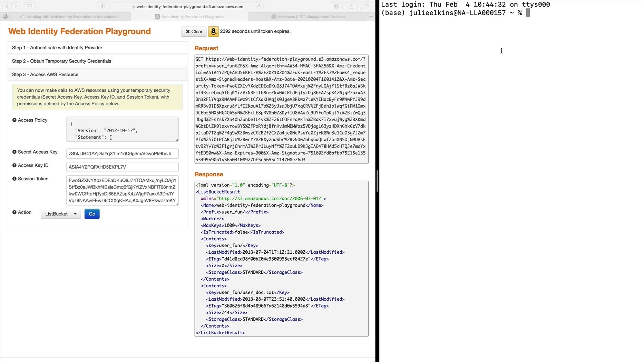Open help for Access Policy
Viewport: 644px width, 362px height.
click(x=14, y=120)
